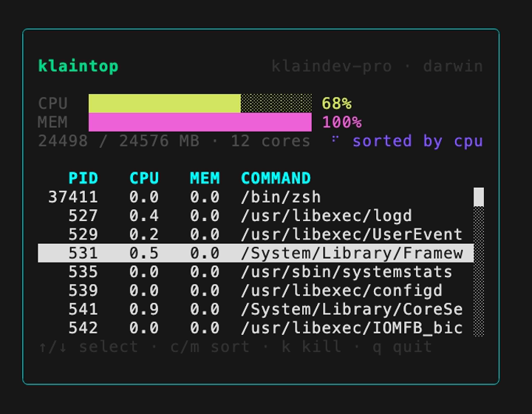
Task: Click the magenta MEM usage bar
Action: tap(200, 122)
